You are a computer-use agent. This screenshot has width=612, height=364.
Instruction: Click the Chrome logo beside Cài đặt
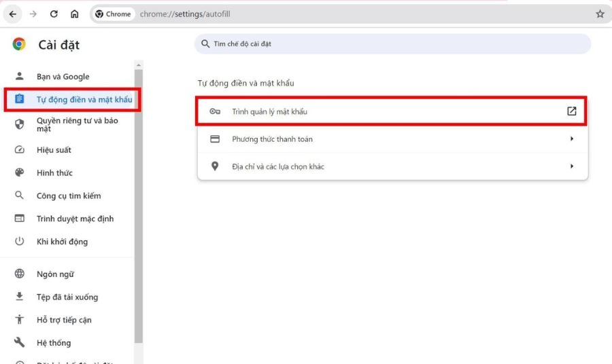pyautogui.click(x=19, y=44)
